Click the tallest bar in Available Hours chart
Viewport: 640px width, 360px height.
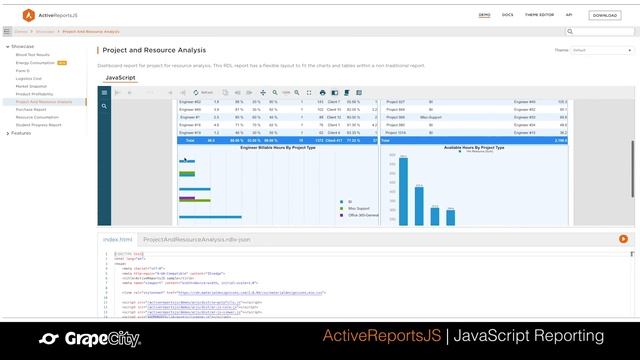pos(403,191)
